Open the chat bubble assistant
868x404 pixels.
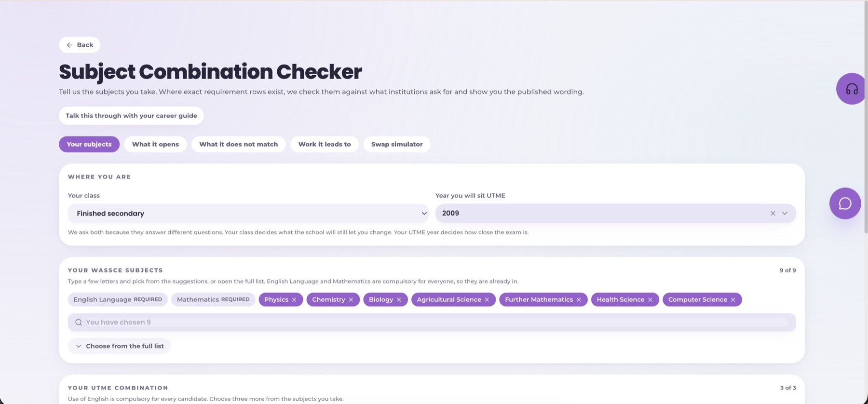click(845, 203)
